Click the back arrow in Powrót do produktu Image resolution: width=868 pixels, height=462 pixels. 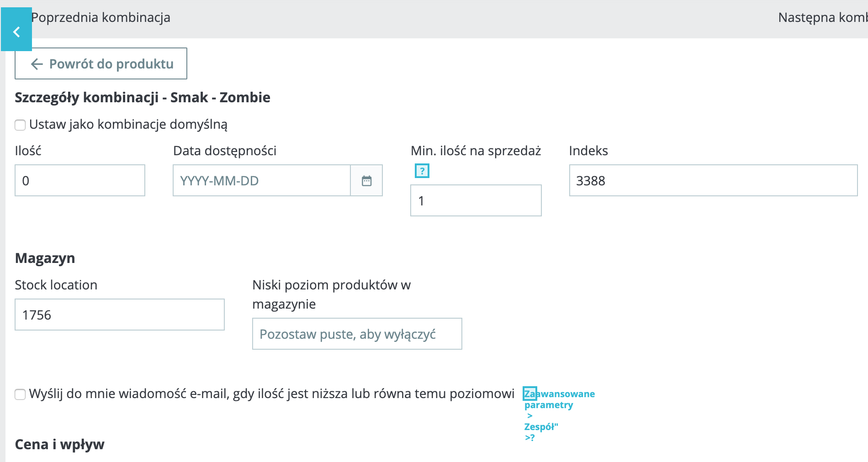click(37, 64)
